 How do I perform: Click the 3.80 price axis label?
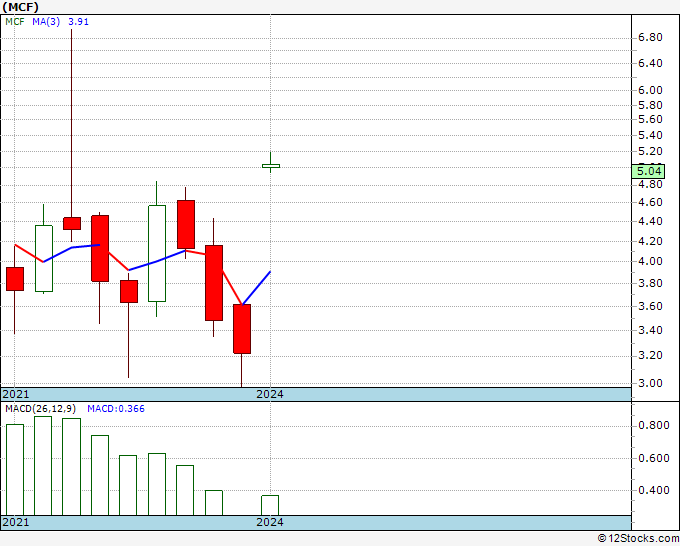tap(650, 283)
